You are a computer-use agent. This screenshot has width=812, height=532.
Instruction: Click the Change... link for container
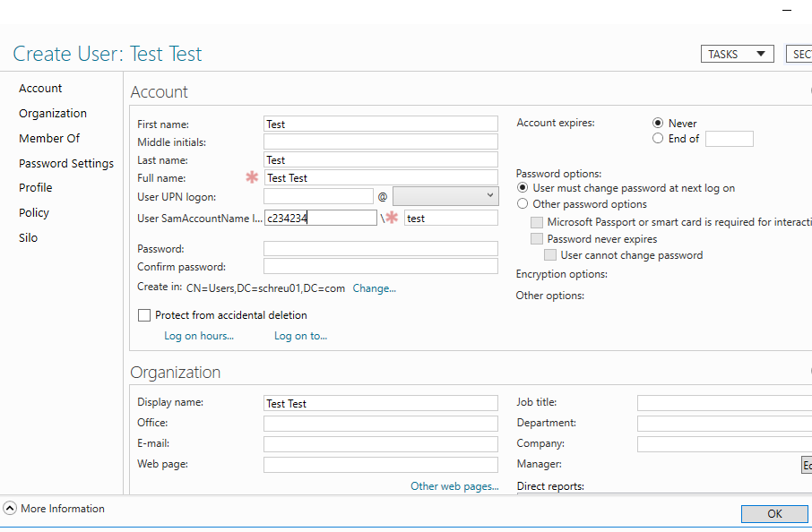tap(374, 288)
